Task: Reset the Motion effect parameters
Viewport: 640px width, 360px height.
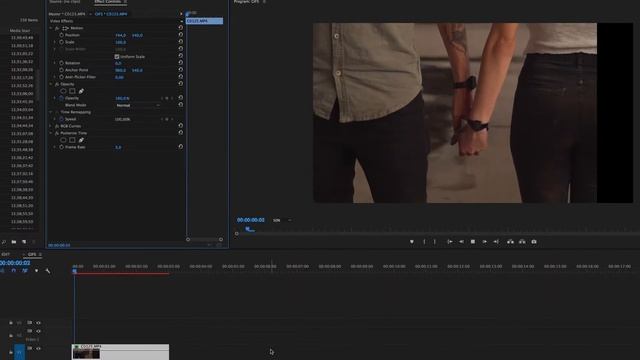Action: click(x=180, y=28)
